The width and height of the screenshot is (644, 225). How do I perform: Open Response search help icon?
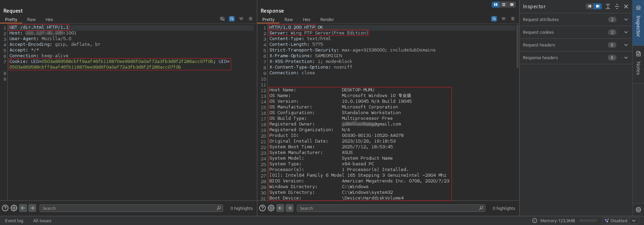pyautogui.click(x=262, y=208)
